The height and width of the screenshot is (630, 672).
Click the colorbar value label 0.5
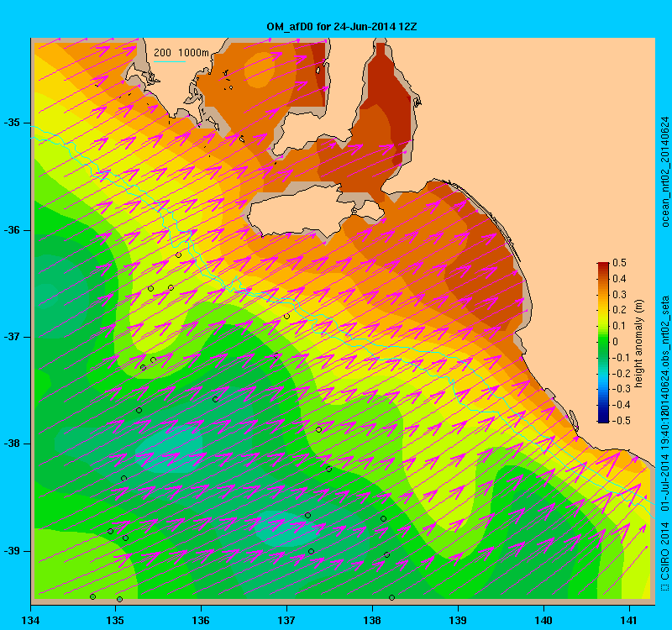(619, 263)
